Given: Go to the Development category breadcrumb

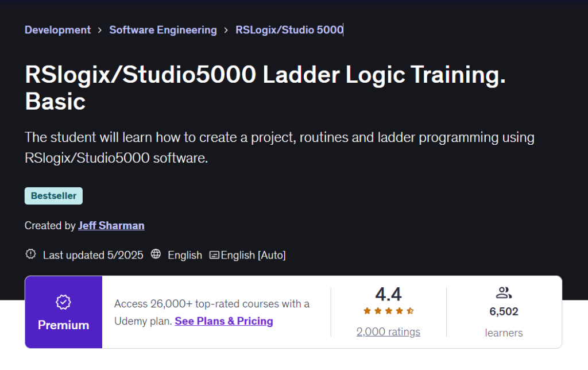Looking at the screenshot, I should click(57, 30).
